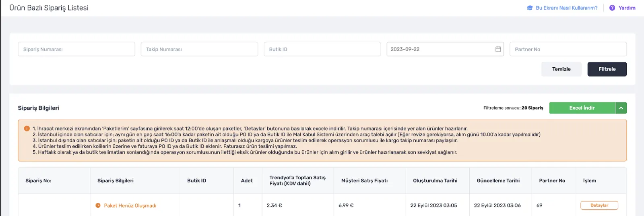Download with Excel İndir button

point(582,108)
